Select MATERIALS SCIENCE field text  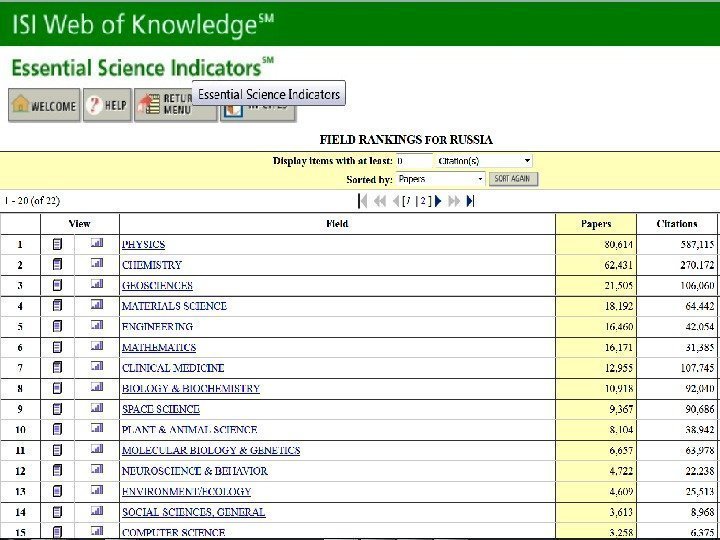[174, 306]
